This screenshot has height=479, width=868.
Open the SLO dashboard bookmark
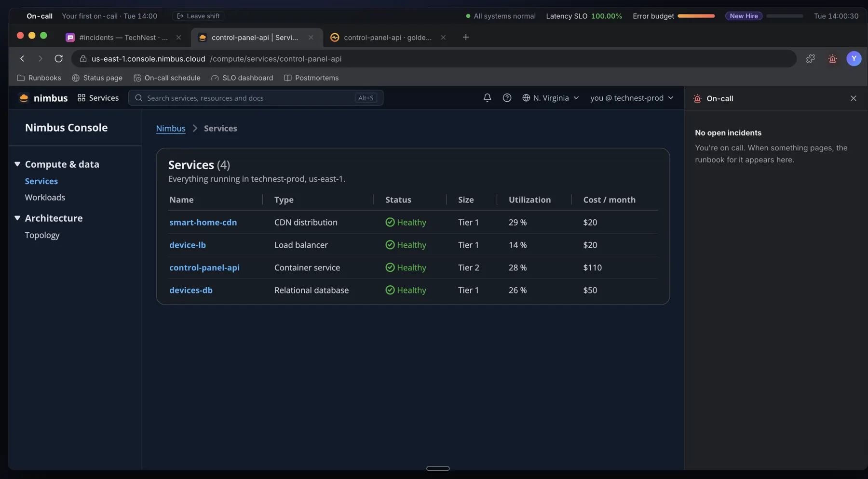pyautogui.click(x=242, y=78)
